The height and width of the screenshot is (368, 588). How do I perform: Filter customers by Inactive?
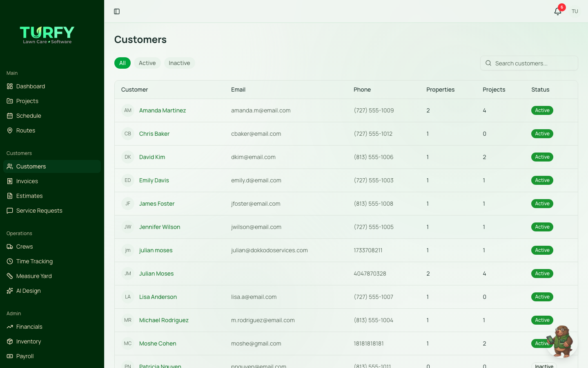pos(179,63)
